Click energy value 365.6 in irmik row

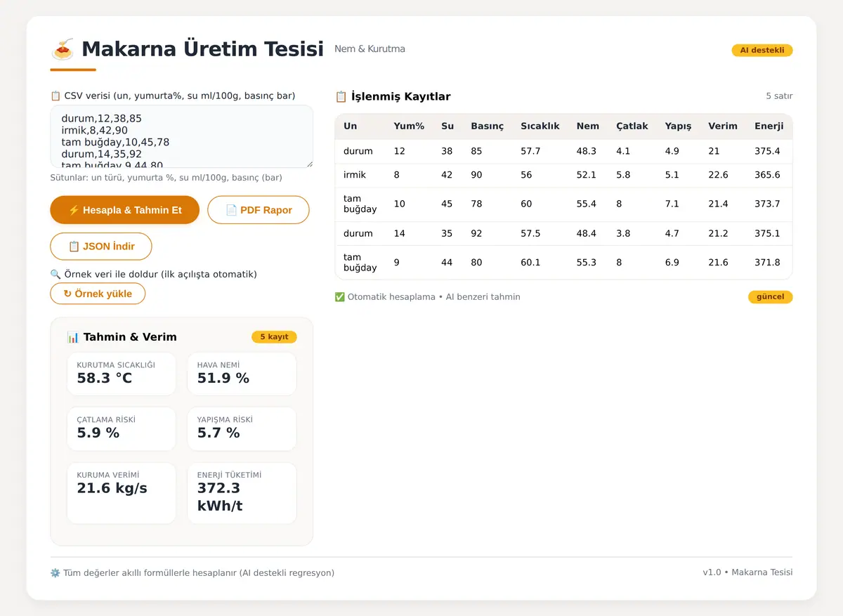tap(767, 175)
